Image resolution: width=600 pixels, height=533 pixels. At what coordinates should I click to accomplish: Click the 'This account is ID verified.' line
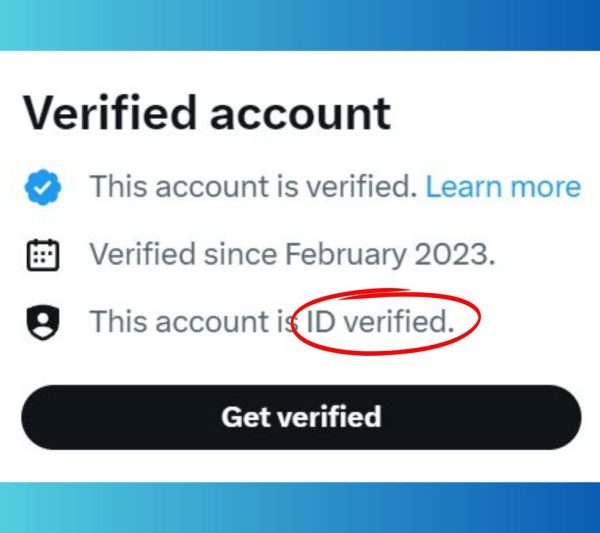[272, 321]
